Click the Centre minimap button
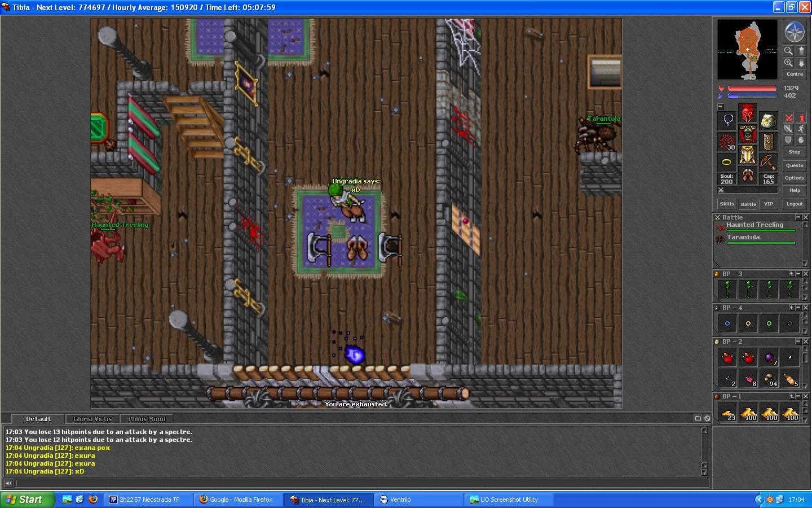 tap(795, 74)
